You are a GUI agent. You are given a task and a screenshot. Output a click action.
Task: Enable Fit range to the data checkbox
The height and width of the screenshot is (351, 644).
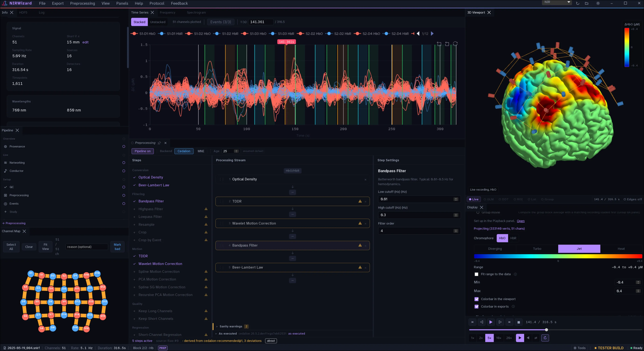(x=477, y=274)
